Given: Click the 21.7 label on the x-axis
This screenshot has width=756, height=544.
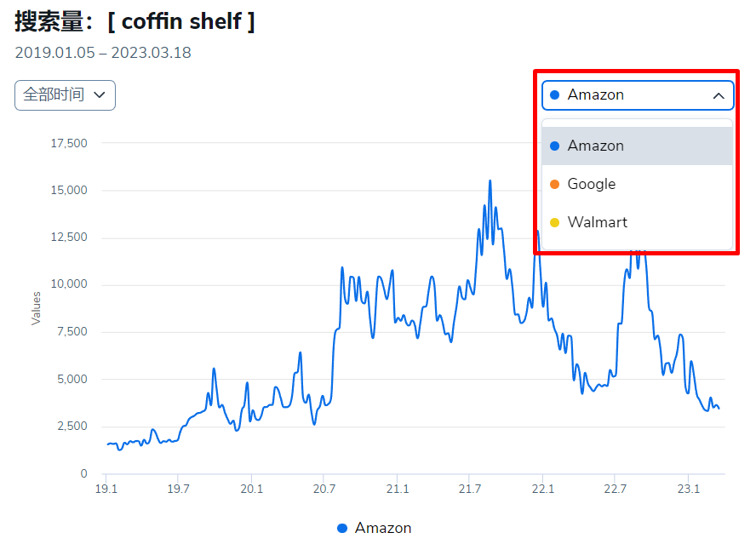Looking at the screenshot, I should pos(470,490).
